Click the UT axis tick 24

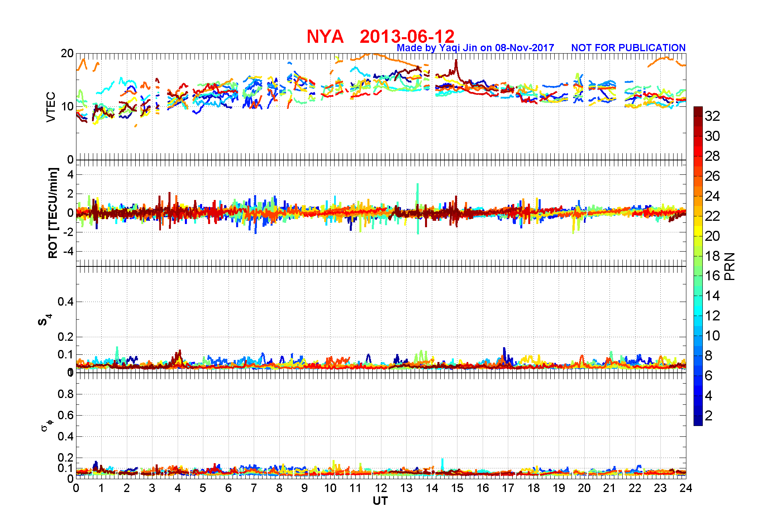[x=686, y=488]
